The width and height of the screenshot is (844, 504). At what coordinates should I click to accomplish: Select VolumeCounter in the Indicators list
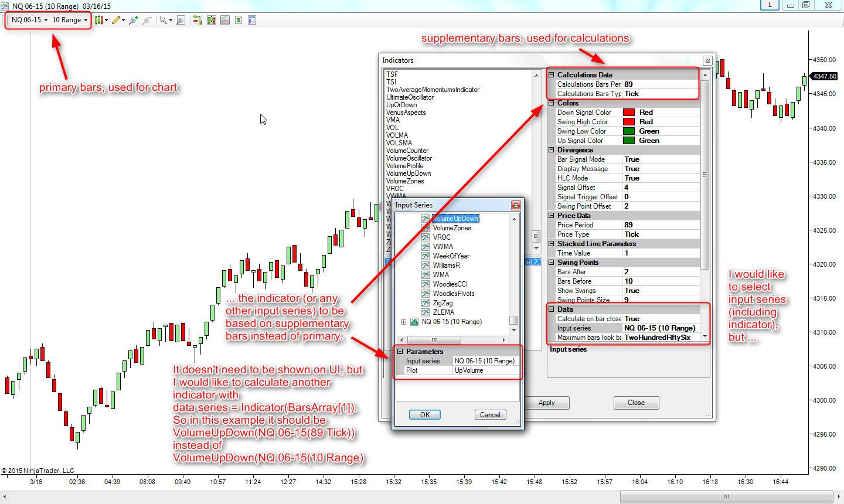(407, 151)
